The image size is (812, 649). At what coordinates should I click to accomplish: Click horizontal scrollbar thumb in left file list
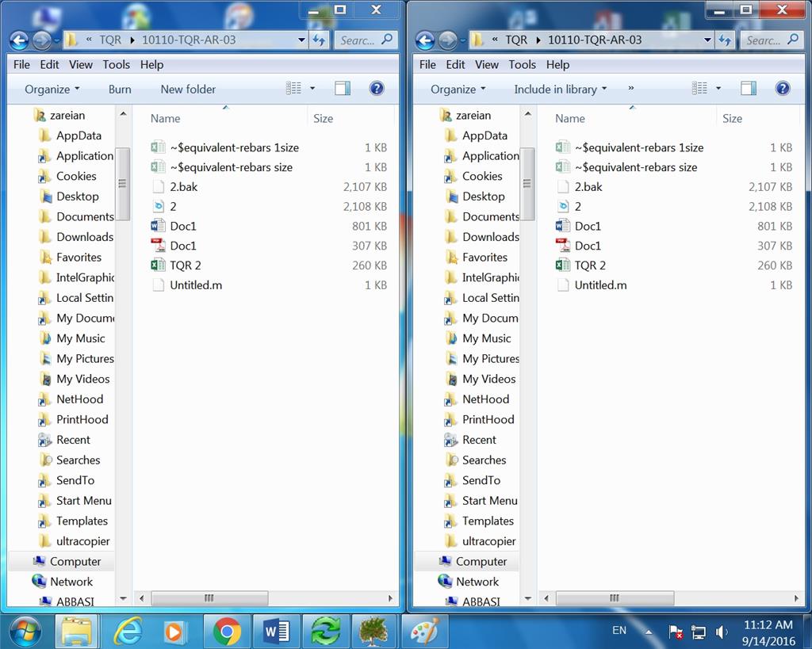209,598
